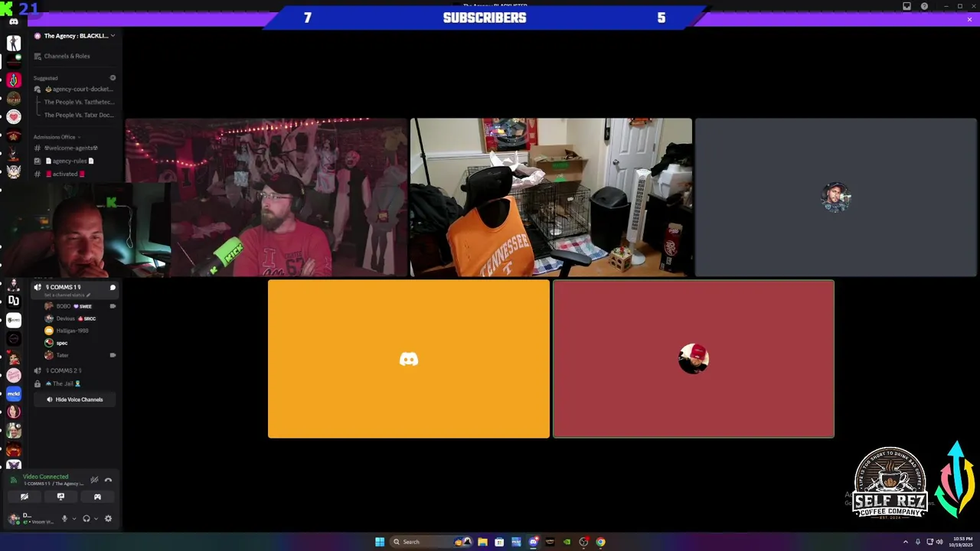Open Video Connected connection info
This screenshot has width=980, height=551.
pyautogui.click(x=45, y=477)
